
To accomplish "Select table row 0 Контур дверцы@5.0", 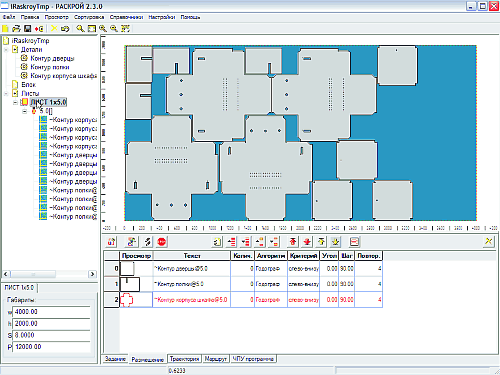I will pyautogui.click(x=243, y=268).
